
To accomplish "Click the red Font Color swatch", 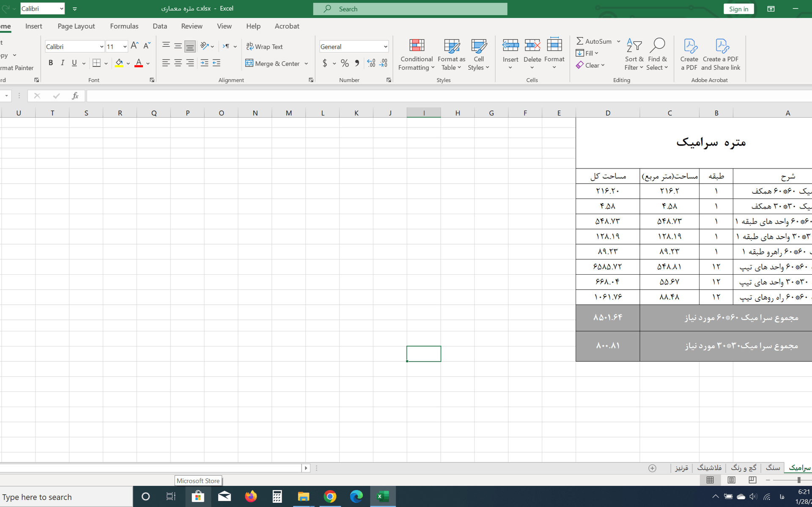I will [x=138, y=63].
